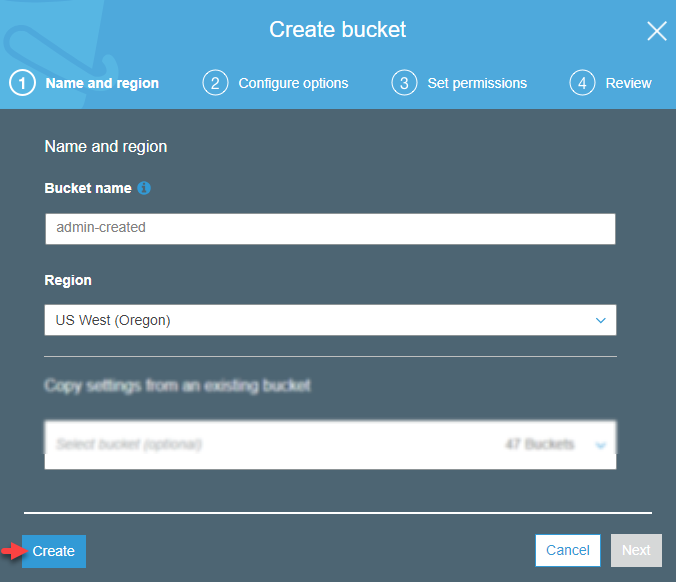Open the Select bucket (optional) combo box

[x=330, y=445]
